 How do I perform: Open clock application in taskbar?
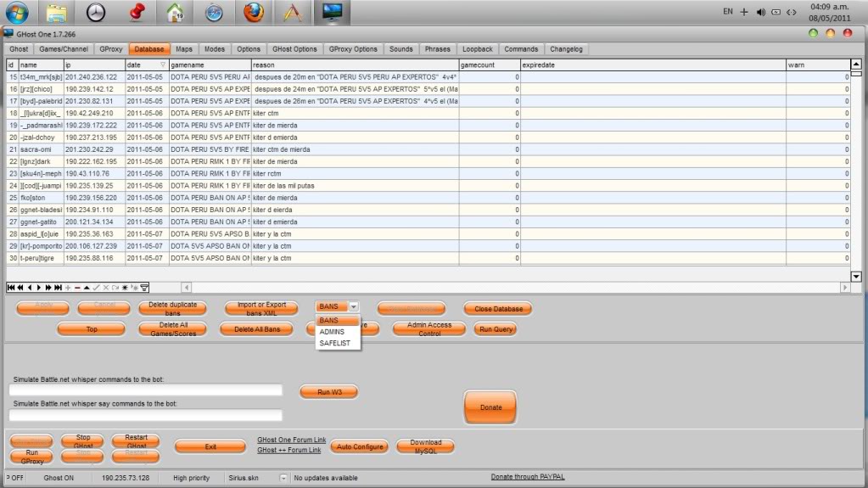click(x=96, y=12)
